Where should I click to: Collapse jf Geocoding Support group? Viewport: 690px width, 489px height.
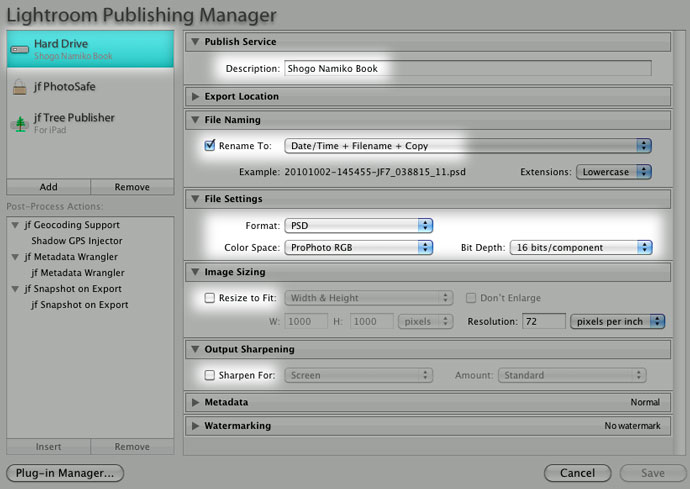15,225
